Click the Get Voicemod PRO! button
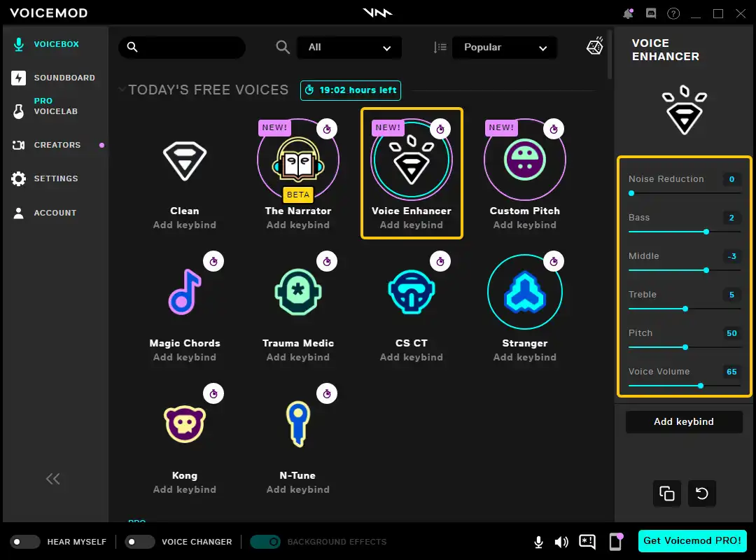Image resolution: width=756 pixels, height=560 pixels. coord(692,540)
